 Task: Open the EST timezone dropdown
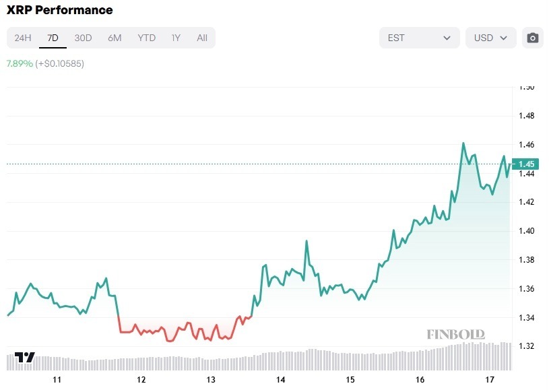pyautogui.click(x=419, y=38)
